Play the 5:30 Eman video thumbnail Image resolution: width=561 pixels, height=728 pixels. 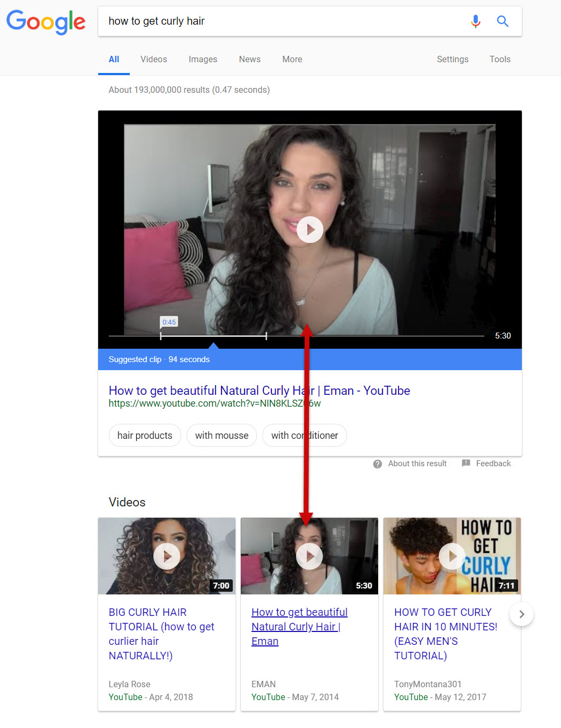[x=309, y=556]
